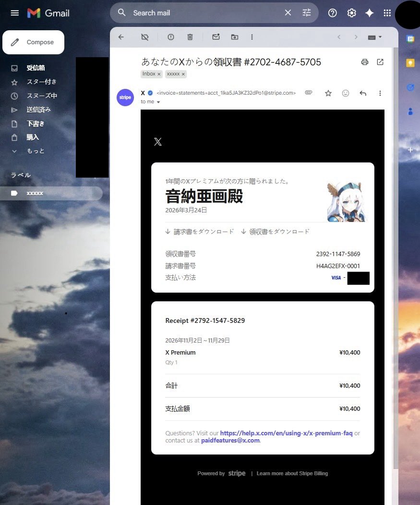Click the X logo in email body

(x=158, y=142)
